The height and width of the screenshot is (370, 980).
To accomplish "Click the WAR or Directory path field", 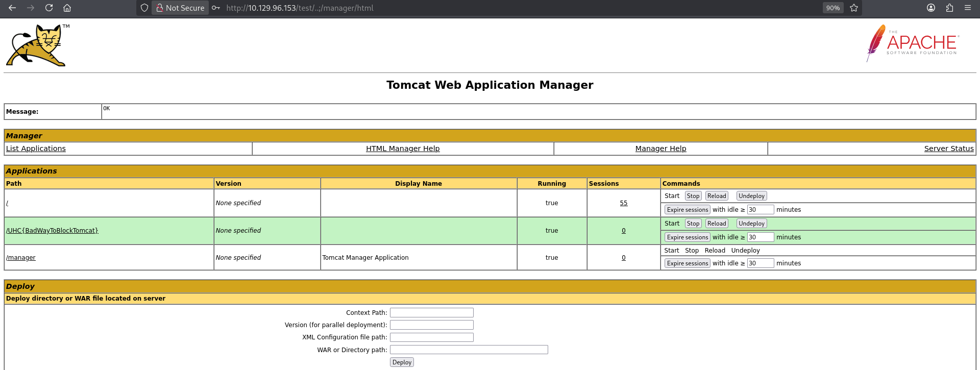I will point(469,350).
